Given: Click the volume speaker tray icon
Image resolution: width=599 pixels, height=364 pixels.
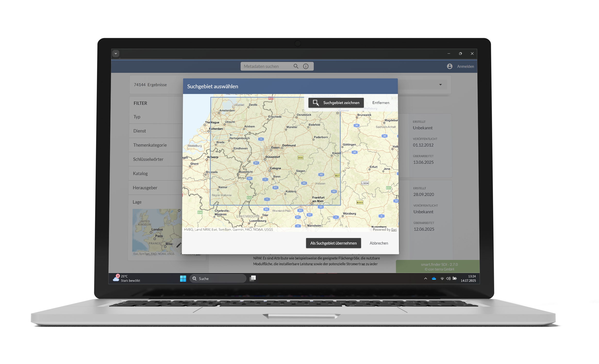Looking at the screenshot, I should click(448, 279).
